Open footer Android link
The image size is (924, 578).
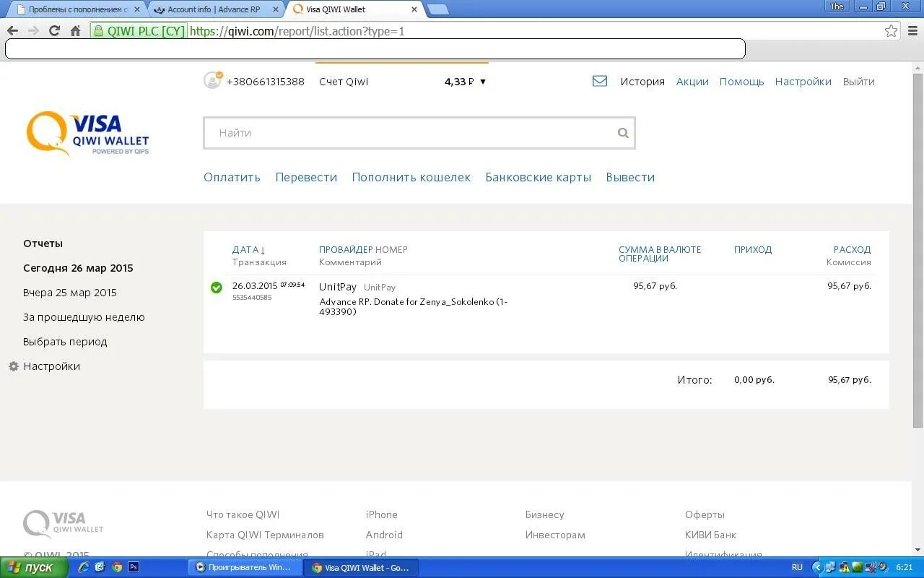pyautogui.click(x=384, y=535)
